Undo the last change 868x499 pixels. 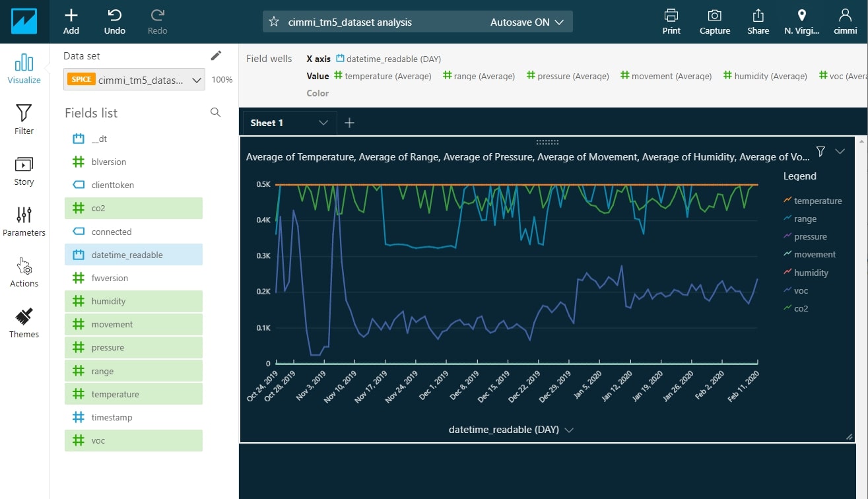click(x=115, y=21)
